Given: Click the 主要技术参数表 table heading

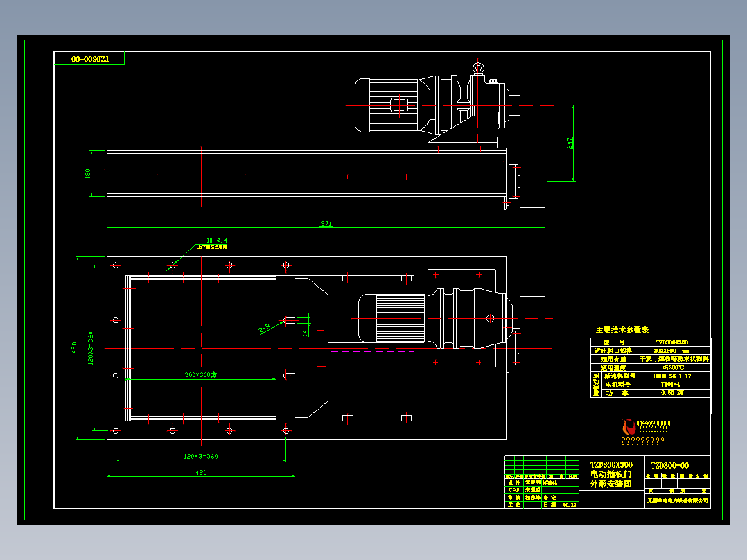Looking at the screenshot, I should [622, 330].
